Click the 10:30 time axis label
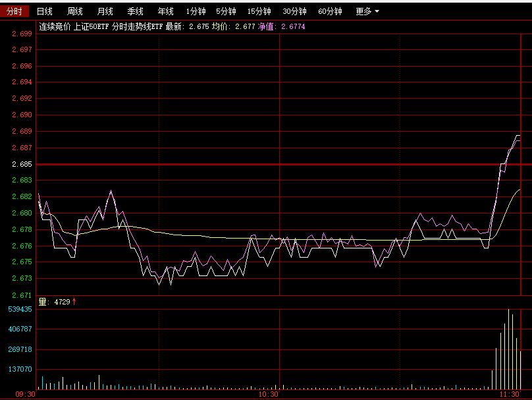The image size is (532, 400). [269, 394]
